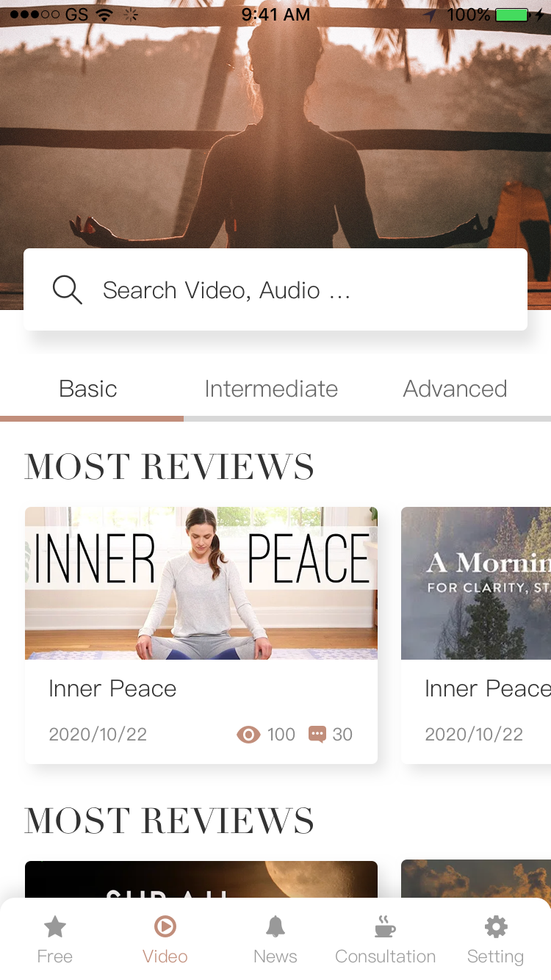
Task: Open News via the bell icon
Action: click(275, 927)
